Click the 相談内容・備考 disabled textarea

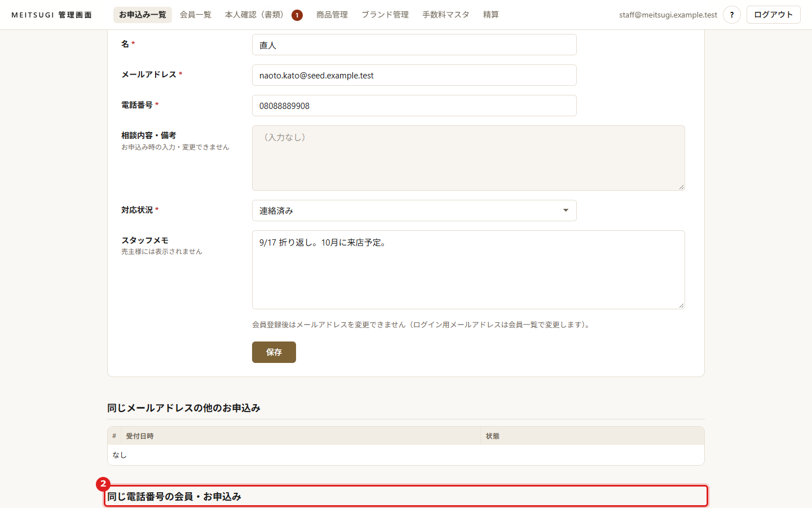469,158
